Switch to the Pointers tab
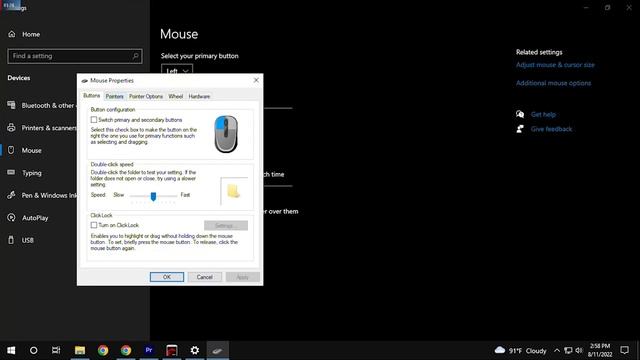The height and width of the screenshot is (360, 640). [x=114, y=96]
